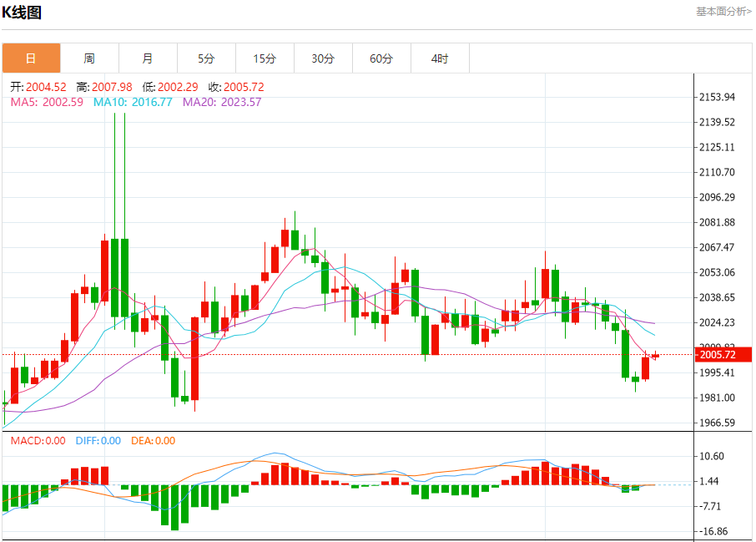756x542 pixels.
Task: Open the 基本面分析> link
Action: 723,11
